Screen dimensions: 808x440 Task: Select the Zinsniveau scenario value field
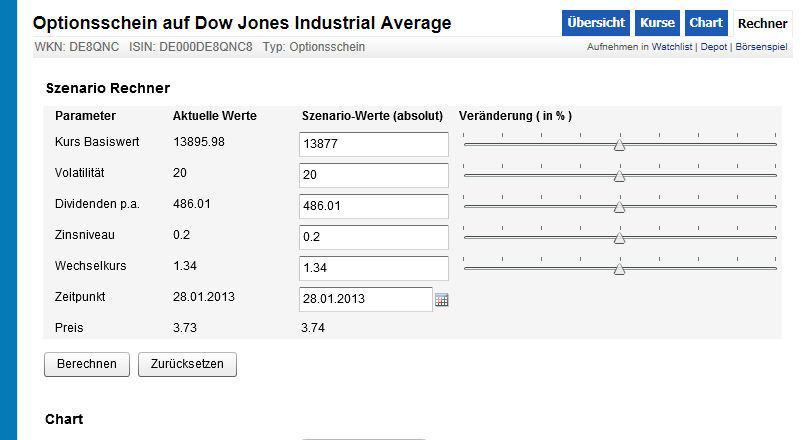(x=374, y=238)
